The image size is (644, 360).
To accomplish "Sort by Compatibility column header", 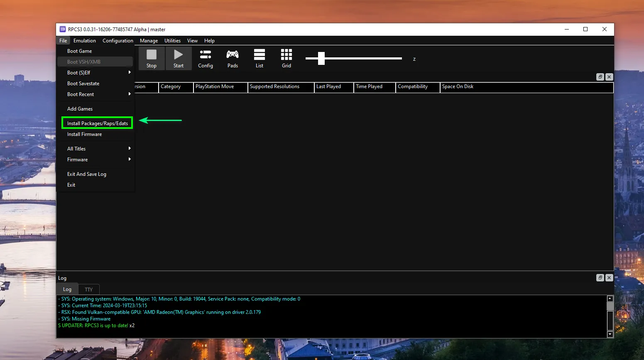I will pos(417,87).
